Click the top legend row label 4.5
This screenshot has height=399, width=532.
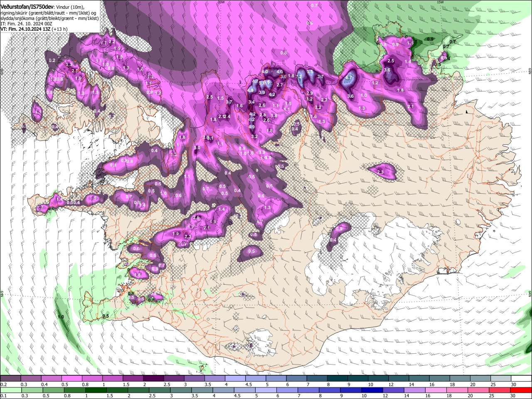pyautogui.click(x=249, y=384)
